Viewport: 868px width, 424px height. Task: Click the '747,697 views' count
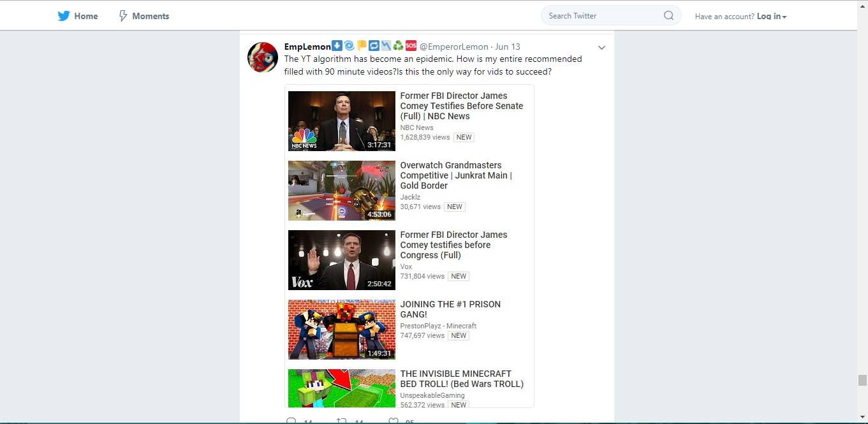(422, 335)
